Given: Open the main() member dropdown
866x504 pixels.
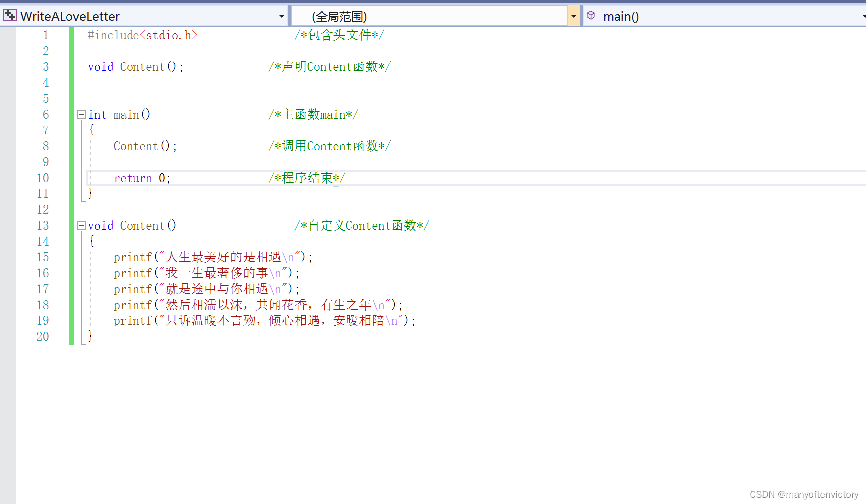Looking at the screenshot, I should [x=863, y=16].
